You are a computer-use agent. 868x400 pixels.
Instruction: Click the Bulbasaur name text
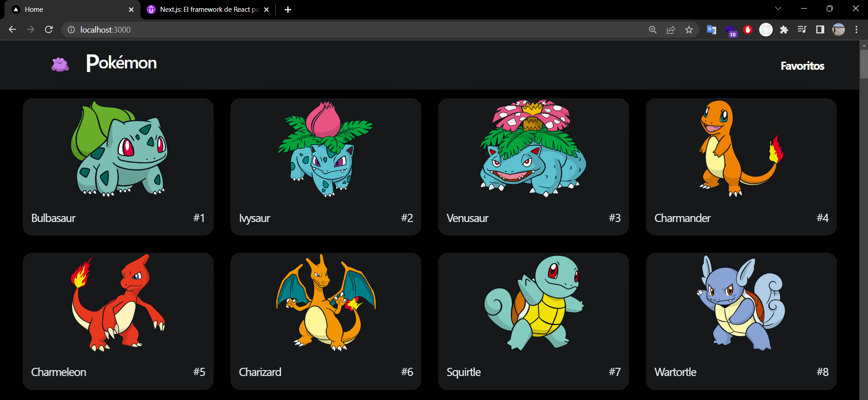[x=53, y=218]
